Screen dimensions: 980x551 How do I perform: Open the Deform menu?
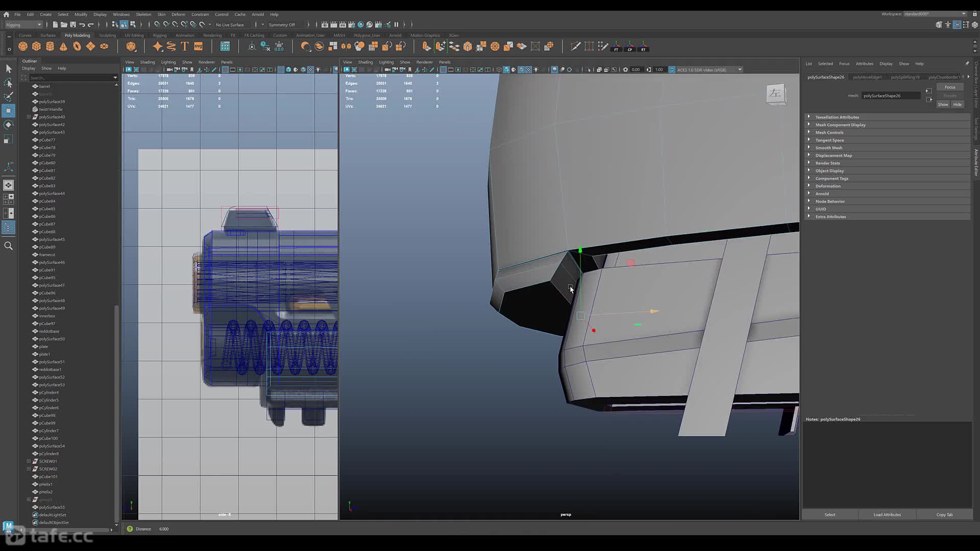(x=178, y=14)
